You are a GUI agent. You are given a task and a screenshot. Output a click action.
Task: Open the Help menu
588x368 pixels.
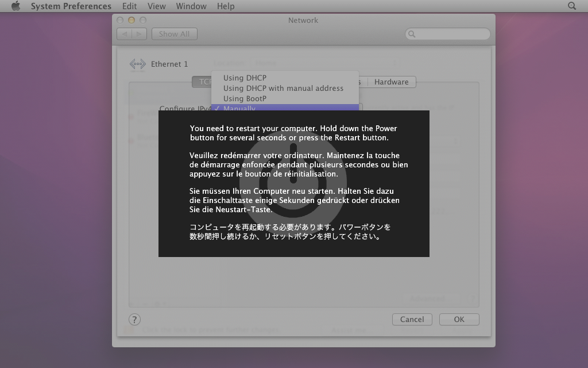pyautogui.click(x=225, y=6)
